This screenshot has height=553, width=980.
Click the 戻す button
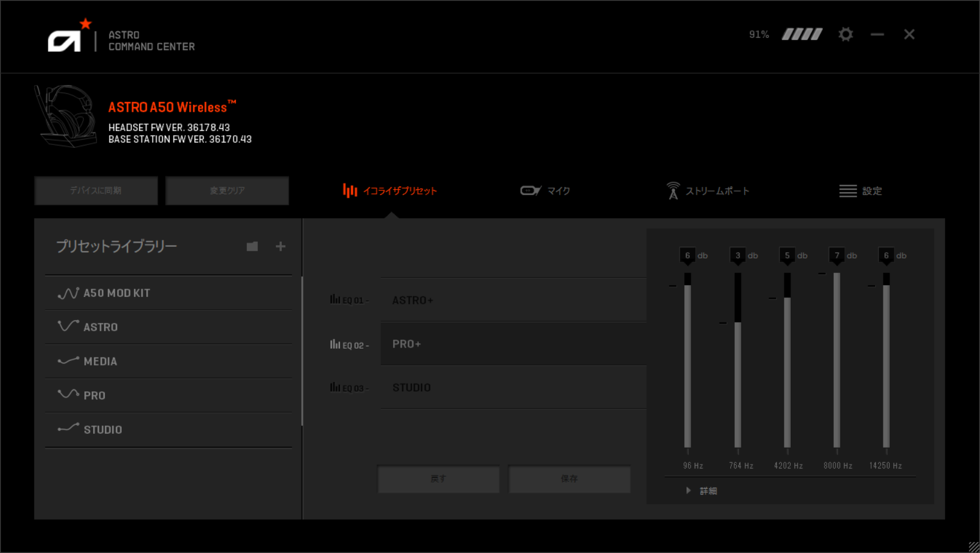coord(438,478)
